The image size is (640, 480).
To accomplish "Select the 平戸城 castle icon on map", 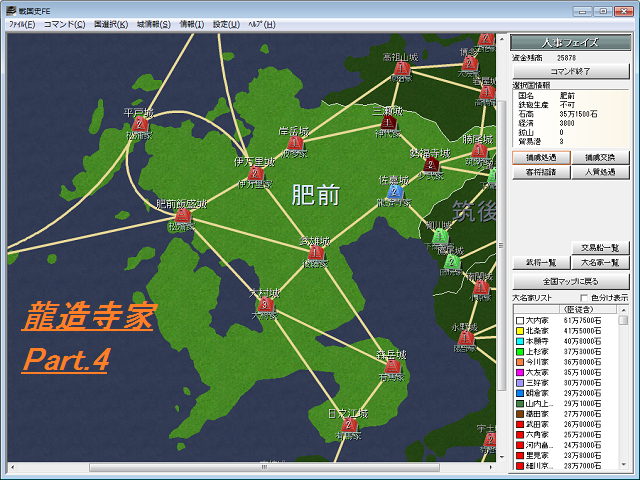I will coord(140,124).
